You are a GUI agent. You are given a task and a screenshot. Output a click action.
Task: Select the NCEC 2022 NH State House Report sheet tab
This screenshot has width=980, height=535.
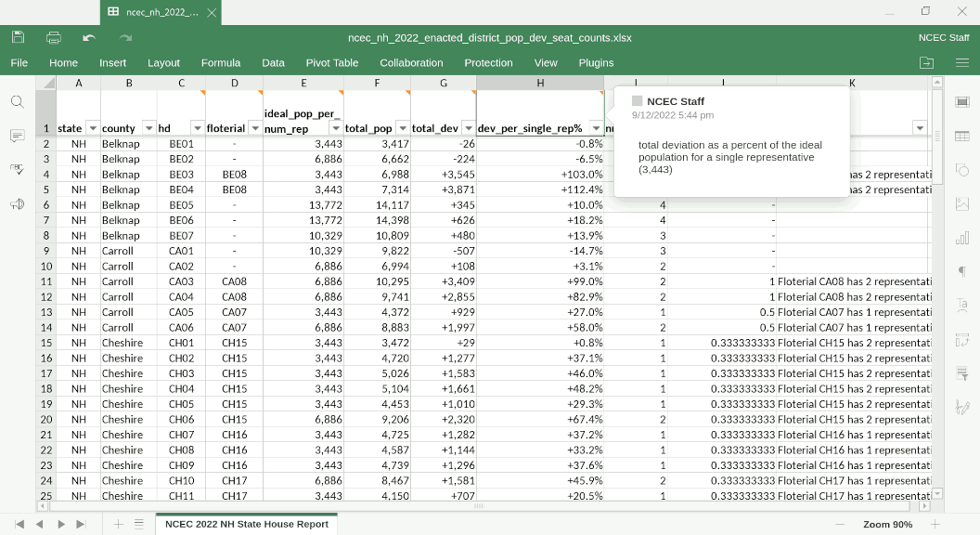tap(246, 524)
